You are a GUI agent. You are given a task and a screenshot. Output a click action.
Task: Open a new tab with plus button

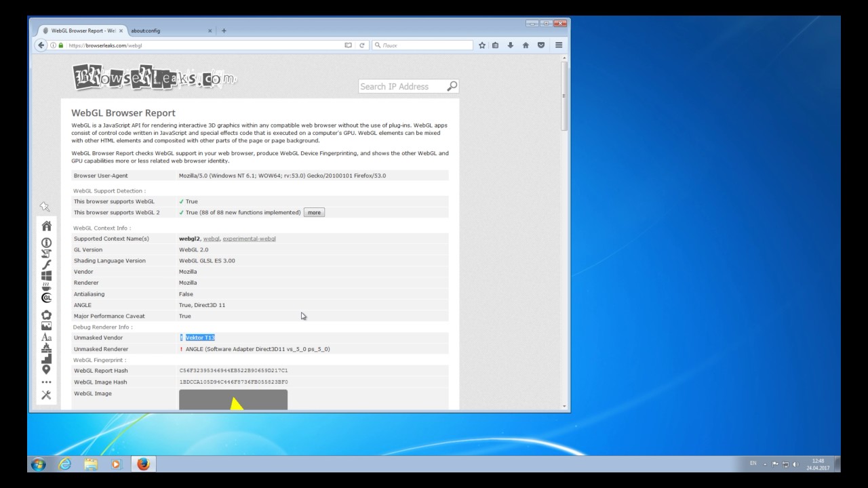[x=224, y=30]
